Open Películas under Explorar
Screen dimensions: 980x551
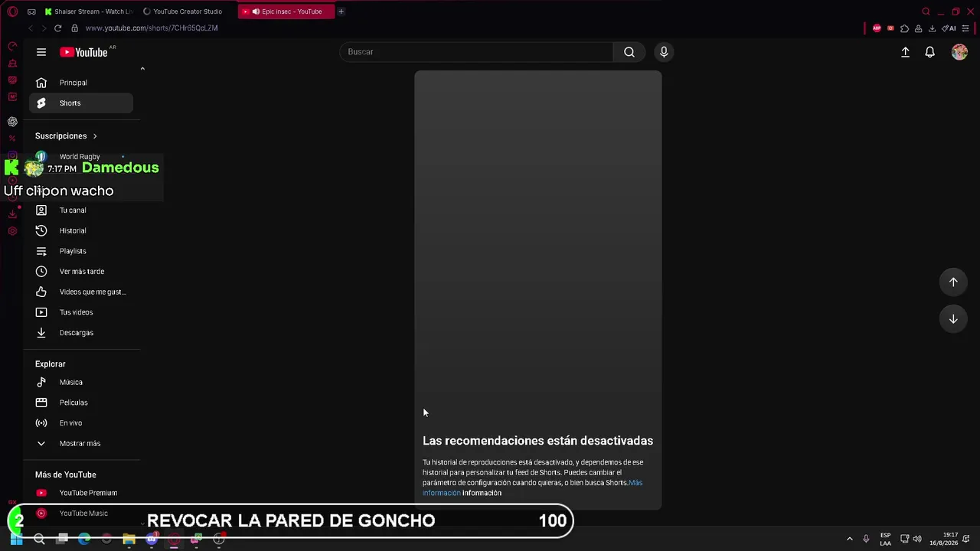click(80, 403)
